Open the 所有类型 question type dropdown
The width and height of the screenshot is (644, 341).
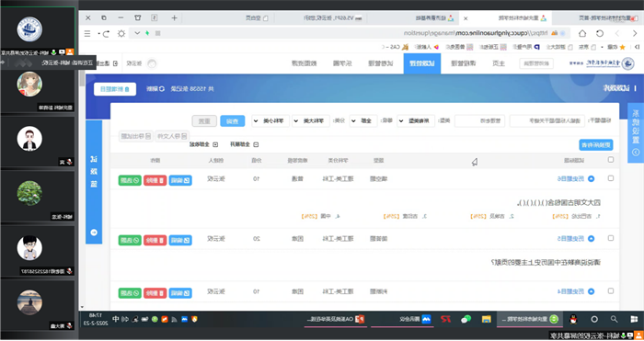pos(416,121)
